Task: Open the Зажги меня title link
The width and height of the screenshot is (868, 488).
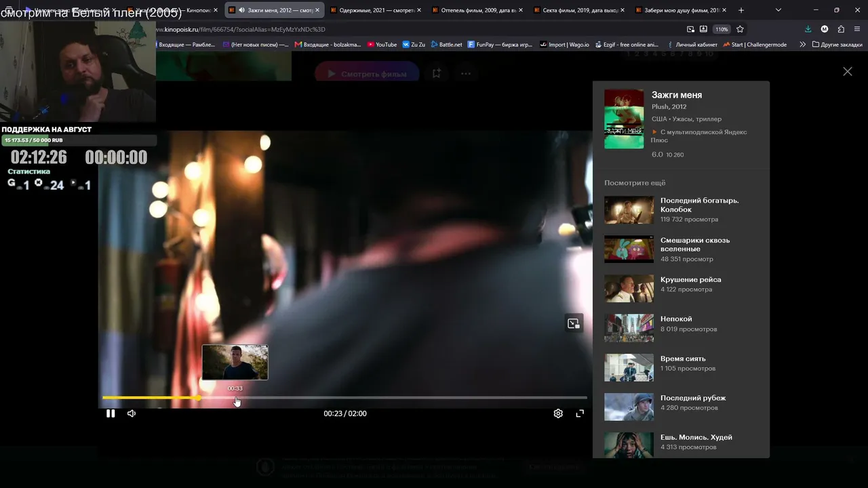Action: click(677, 95)
